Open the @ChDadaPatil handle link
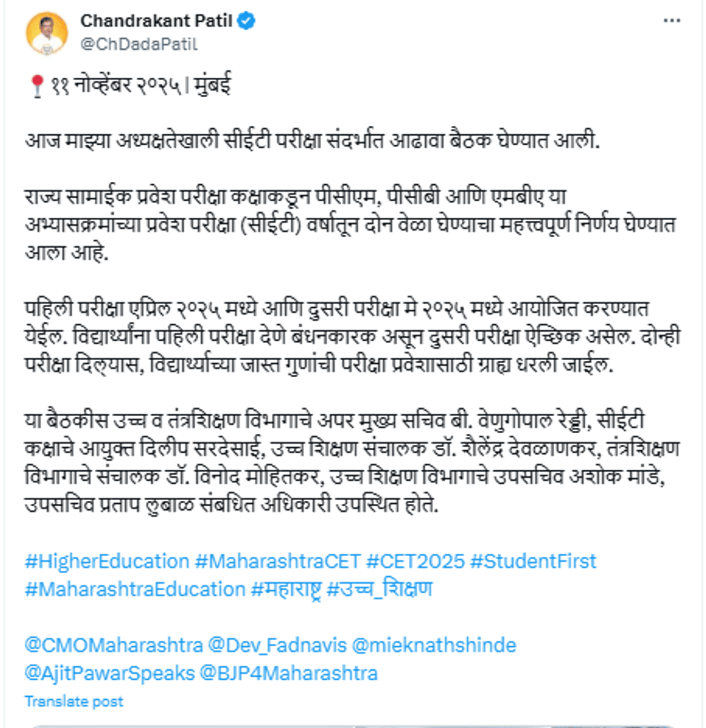 (139, 44)
